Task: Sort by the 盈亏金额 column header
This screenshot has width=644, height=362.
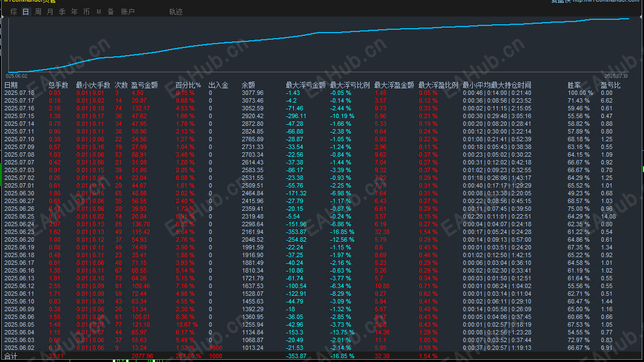Action: [145, 86]
